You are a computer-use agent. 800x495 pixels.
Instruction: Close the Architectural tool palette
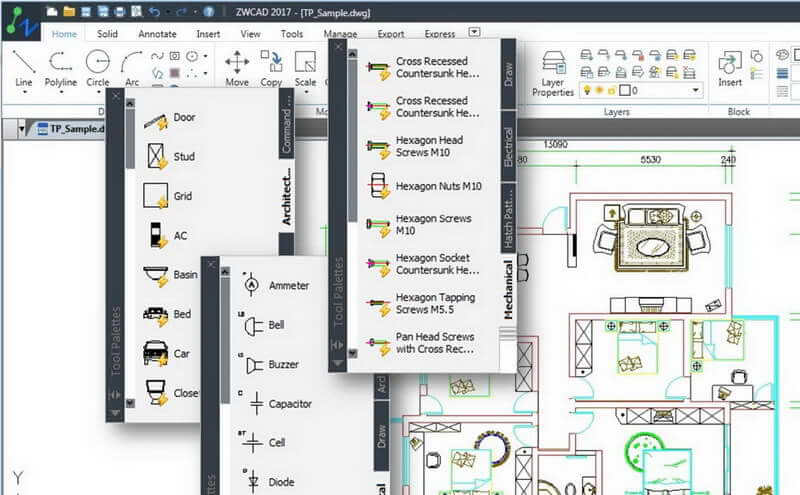115,96
